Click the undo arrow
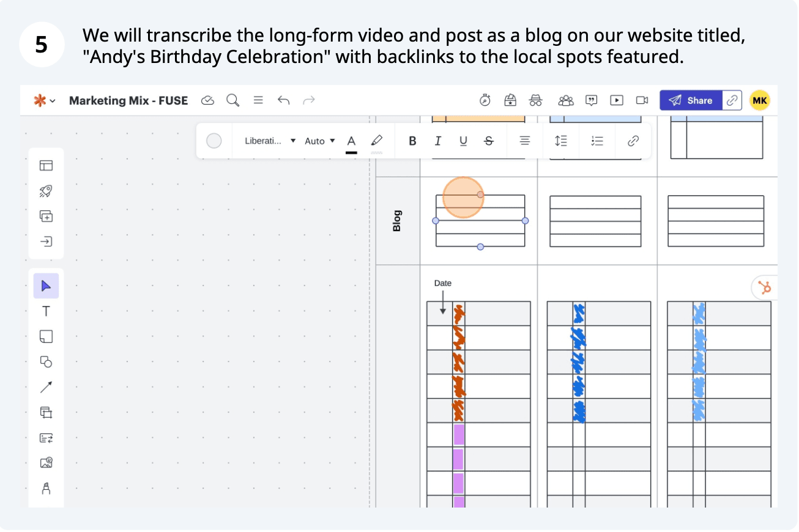 tap(283, 100)
